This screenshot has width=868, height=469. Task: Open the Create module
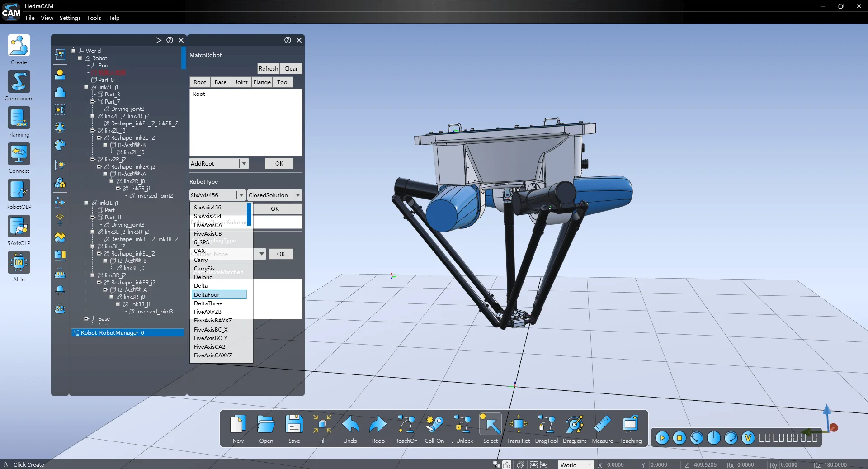point(19,46)
